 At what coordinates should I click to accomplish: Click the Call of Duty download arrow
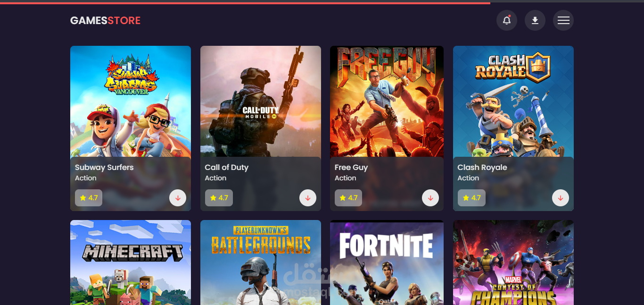tap(308, 198)
